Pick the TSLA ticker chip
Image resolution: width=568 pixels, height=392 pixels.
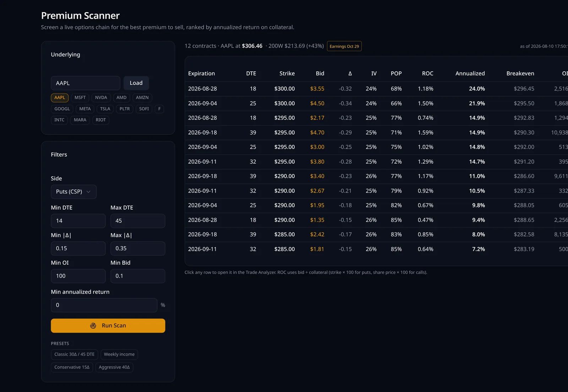click(105, 109)
